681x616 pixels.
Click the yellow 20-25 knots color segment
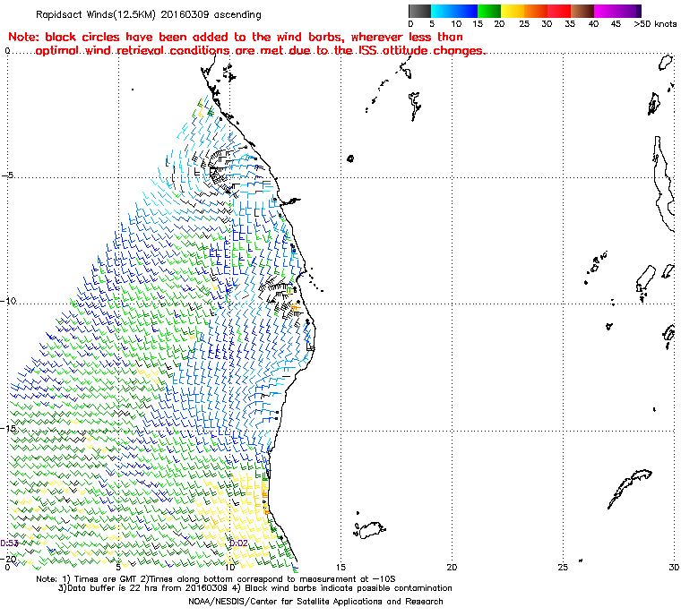[513, 11]
